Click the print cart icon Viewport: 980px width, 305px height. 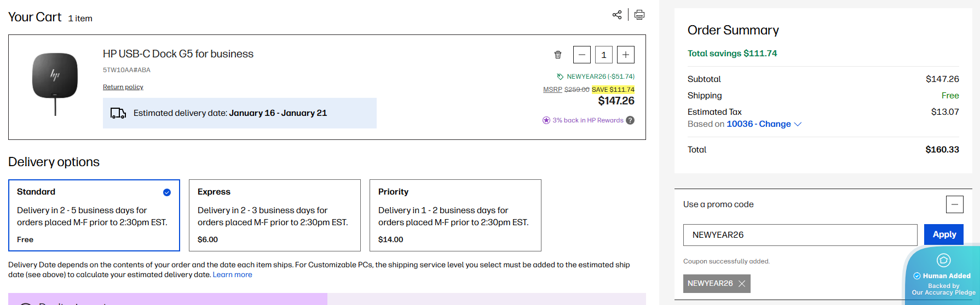[x=639, y=15]
